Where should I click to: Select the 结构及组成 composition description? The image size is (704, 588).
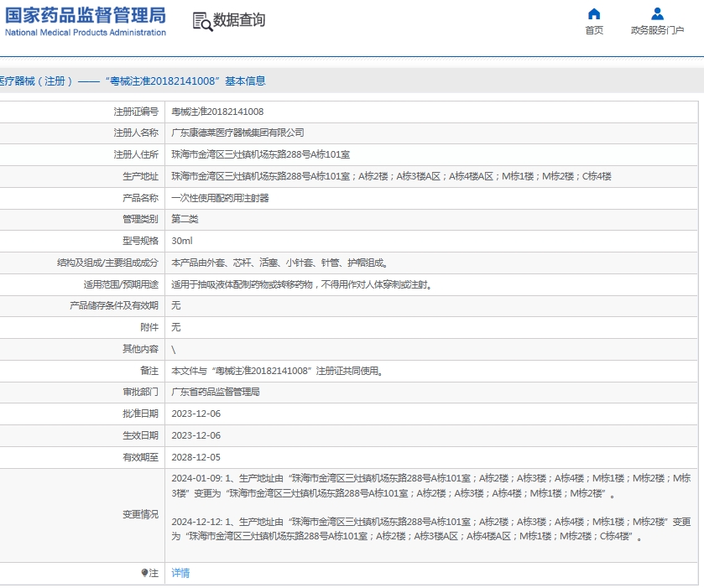click(x=279, y=263)
